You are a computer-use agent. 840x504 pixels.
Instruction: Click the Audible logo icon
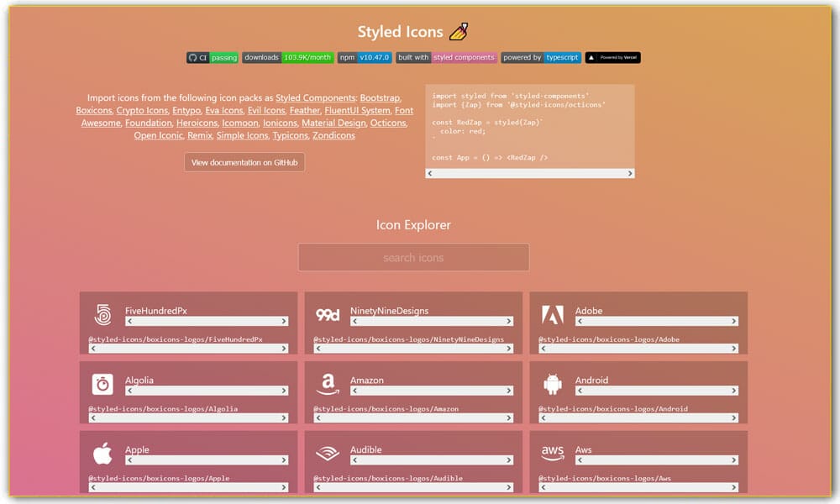tap(328, 454)
